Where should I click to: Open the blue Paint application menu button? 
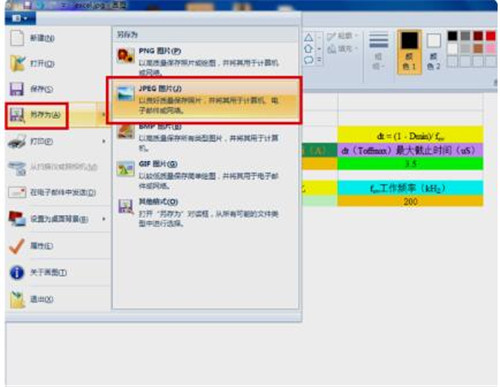[x=20, y=18]
